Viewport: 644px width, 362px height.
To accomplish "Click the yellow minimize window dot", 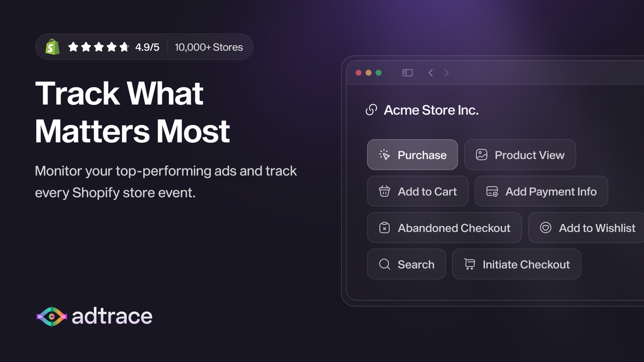I will tap(368, 73).
